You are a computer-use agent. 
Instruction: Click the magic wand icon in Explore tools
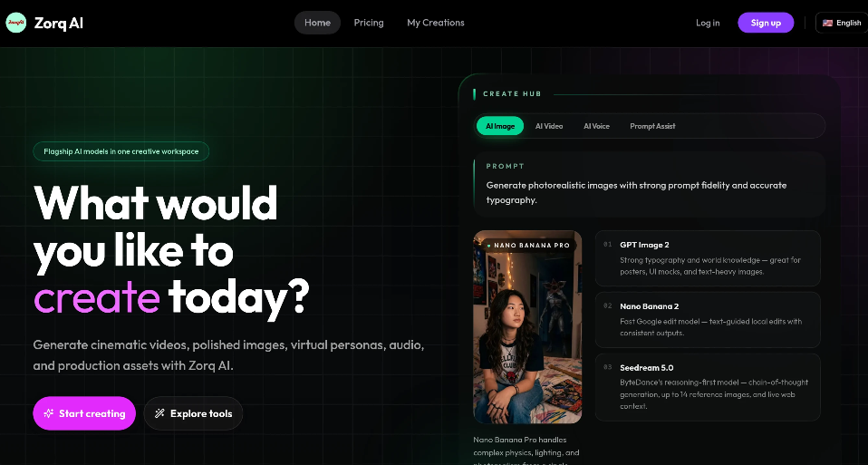pyautogui.click(x=159, y=413)
